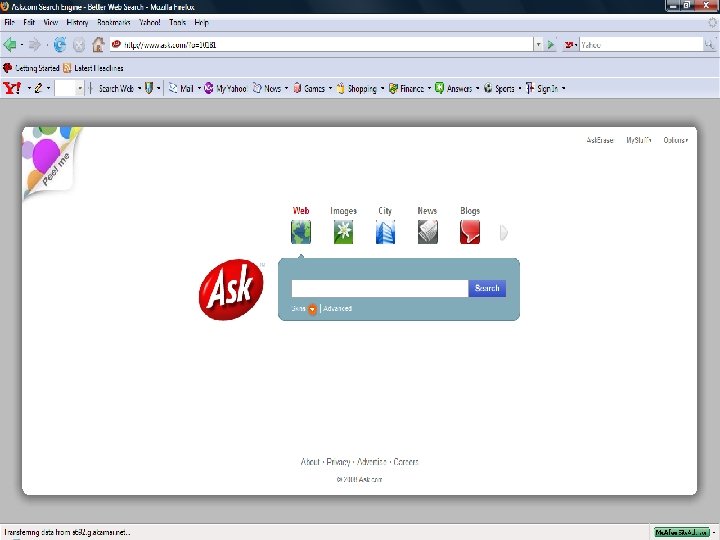Viewport: 720px width, 540px height.
Task: Select the Images flower icon
Action: (x=343, y=232)
